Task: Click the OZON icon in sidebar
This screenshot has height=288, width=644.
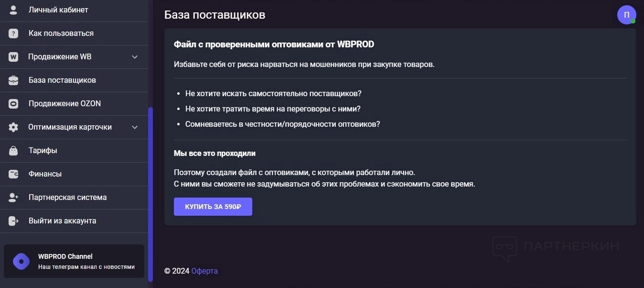Action: tap(13, 104)
